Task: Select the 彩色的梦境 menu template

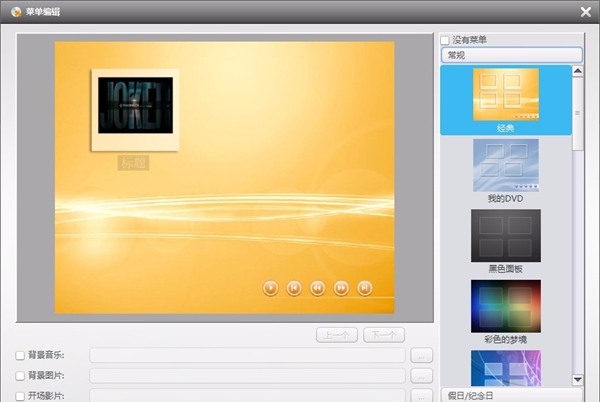Action: [506, 312]
